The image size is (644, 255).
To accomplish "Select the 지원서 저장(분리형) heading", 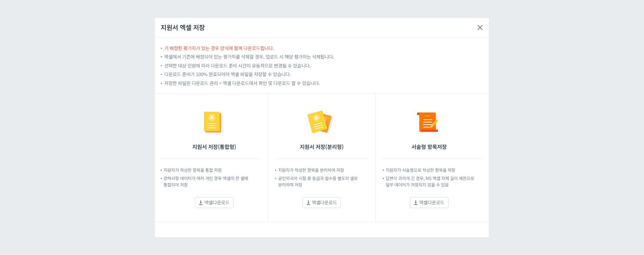I will click(321, 147).
